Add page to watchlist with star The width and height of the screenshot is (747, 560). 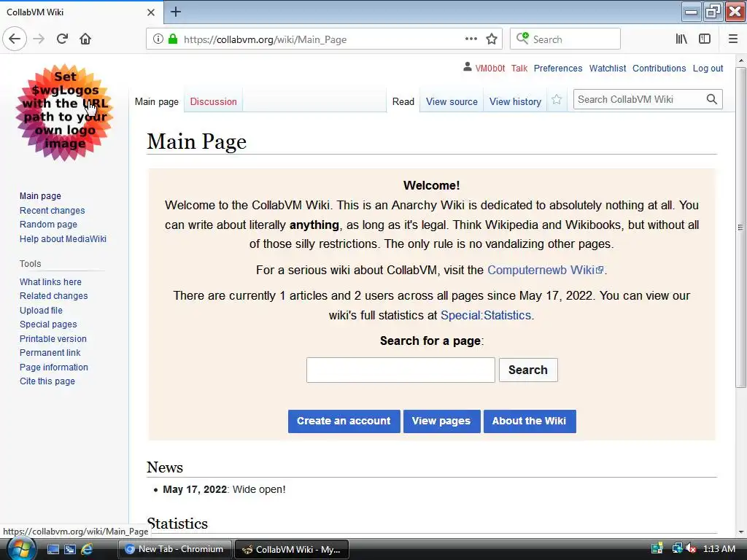(x=557, y=99)
